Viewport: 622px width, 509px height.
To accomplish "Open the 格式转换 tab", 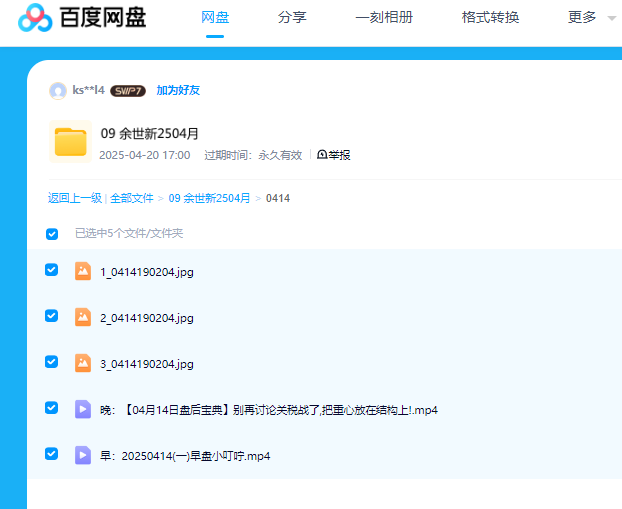I will [x=490, y=17].
